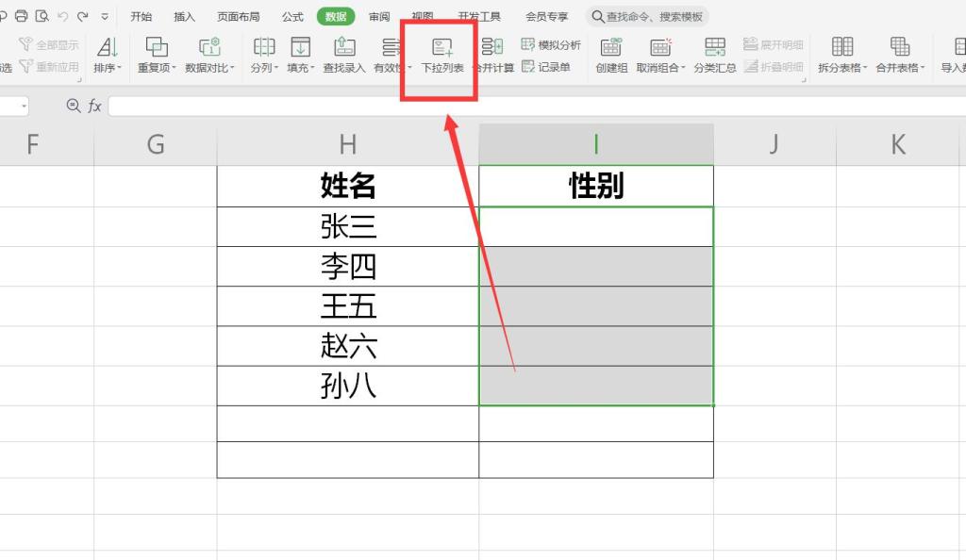Select the cell containing 张三
This screenshot has height=560, width=966.
[348, 225]
